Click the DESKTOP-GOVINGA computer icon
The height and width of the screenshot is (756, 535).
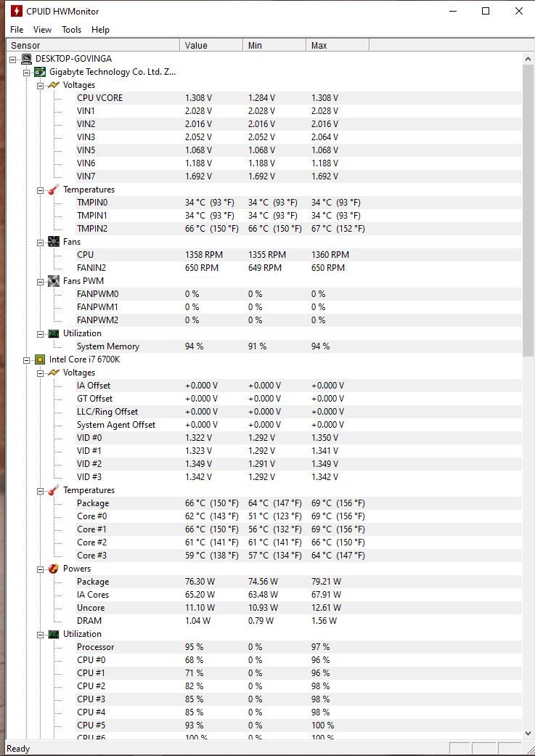pyautogui.click(x=26, y=59)
